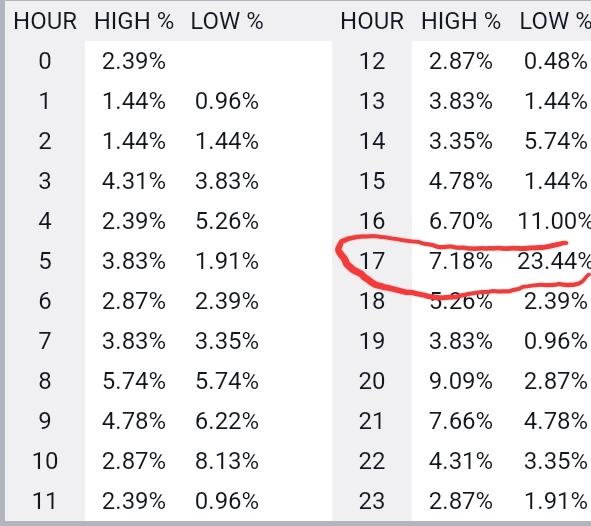Click the 6.70% high value for hour 16
Screen dimensions: 591x526
coord(461,221)
